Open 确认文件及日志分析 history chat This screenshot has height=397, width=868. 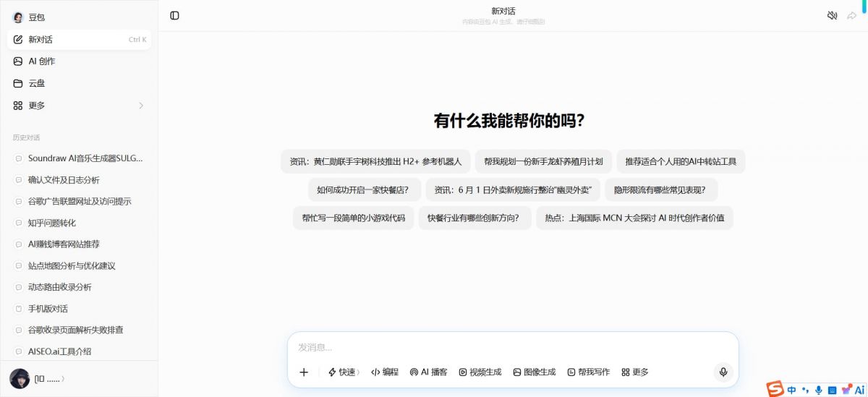point(79,180)
